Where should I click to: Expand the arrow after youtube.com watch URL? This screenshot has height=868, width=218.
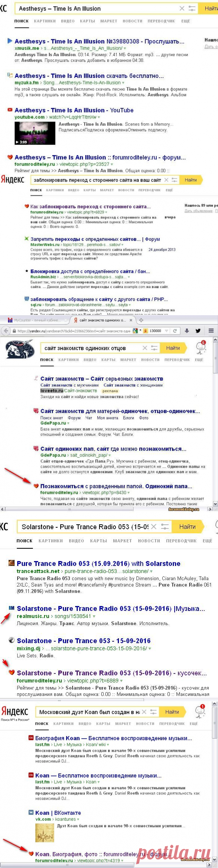pyautogui.click(x=99, y=117)
